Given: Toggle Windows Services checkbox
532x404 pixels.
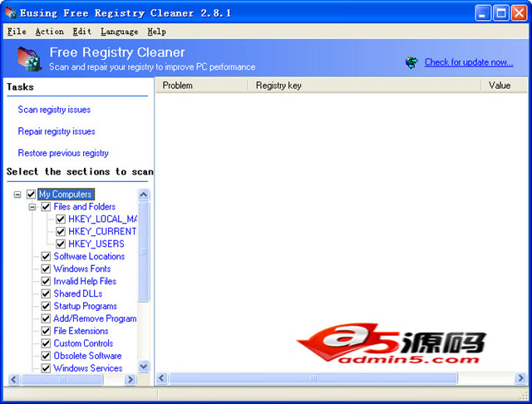Looking at the screenshot, I should tap(46, 368).
